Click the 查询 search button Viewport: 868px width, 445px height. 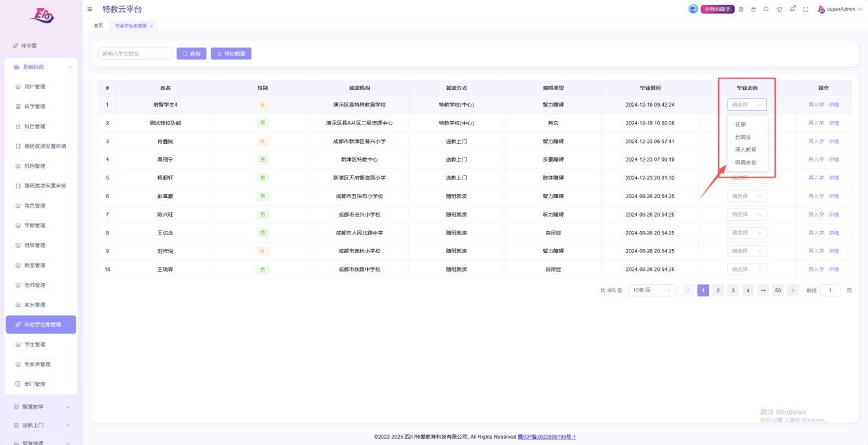(x=192, y=53)
